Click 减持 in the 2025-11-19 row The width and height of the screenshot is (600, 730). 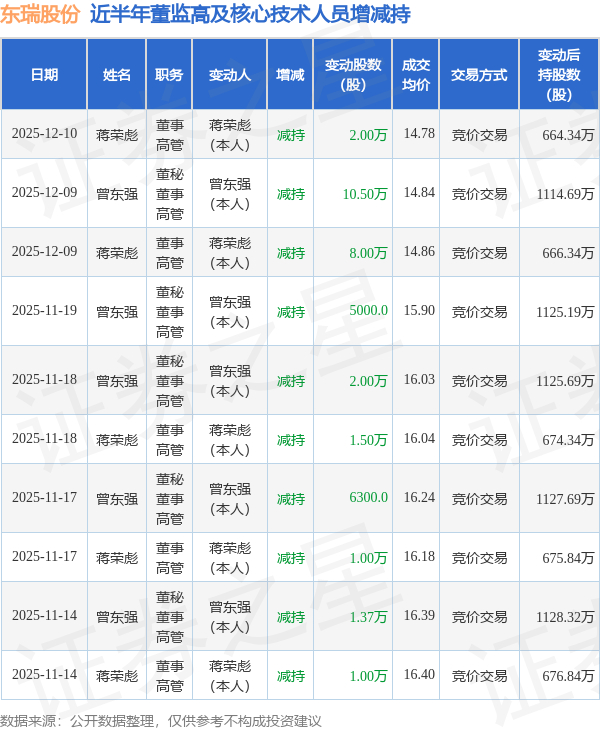click(x=291, y=312)
